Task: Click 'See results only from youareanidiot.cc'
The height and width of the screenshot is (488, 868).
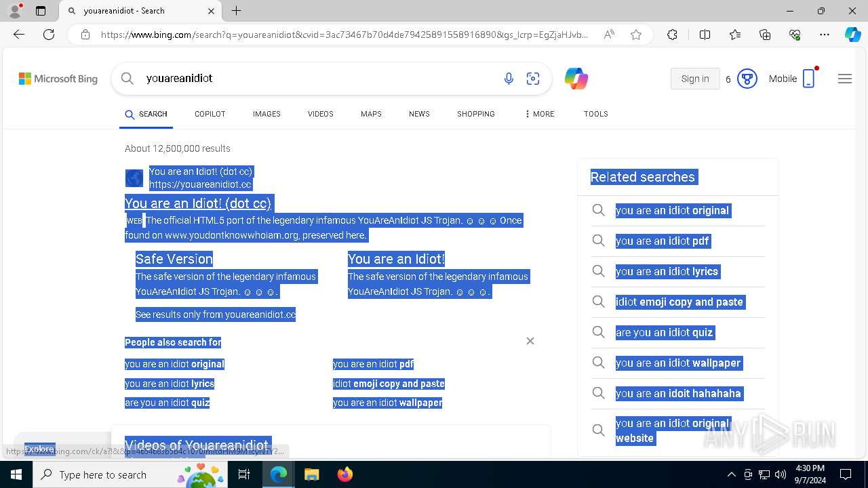Action: [216, 314]
